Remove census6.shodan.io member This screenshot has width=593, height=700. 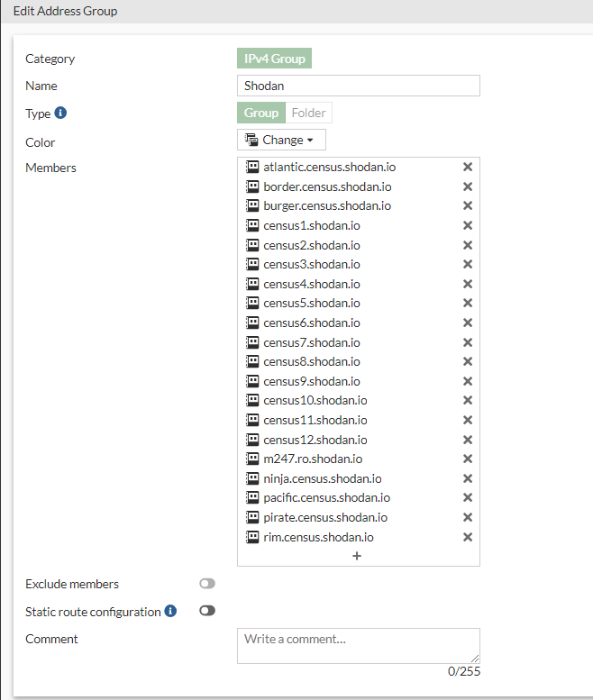[x=468, y=323]
